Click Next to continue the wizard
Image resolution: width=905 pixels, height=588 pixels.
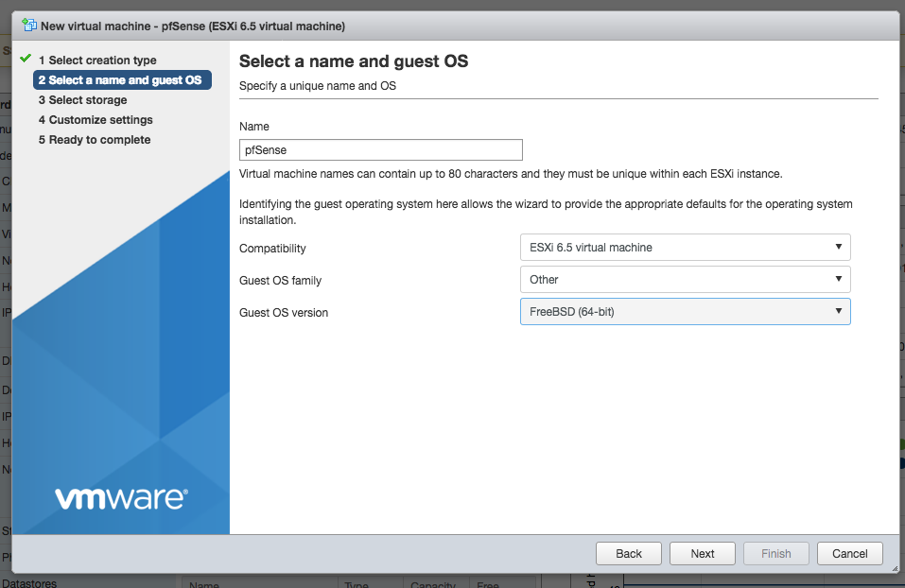pyautogui.click(x=702, y=554)
